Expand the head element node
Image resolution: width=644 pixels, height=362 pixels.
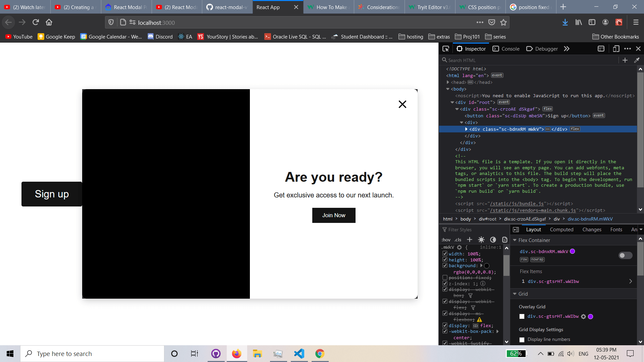pyautogui.click(x=448, y=82)
